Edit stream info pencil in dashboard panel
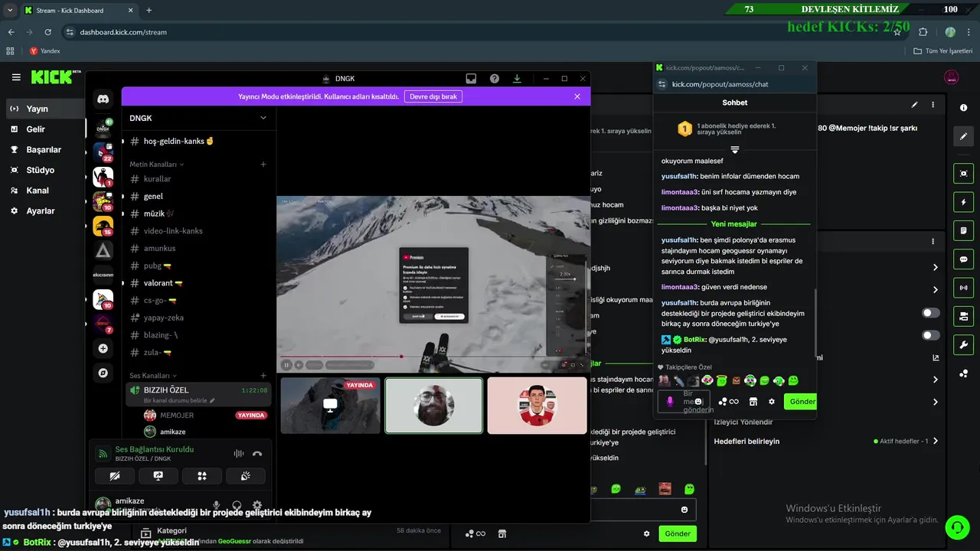This screenshot has width=980, height=551. pyautogui.click(x=914, y=105)
